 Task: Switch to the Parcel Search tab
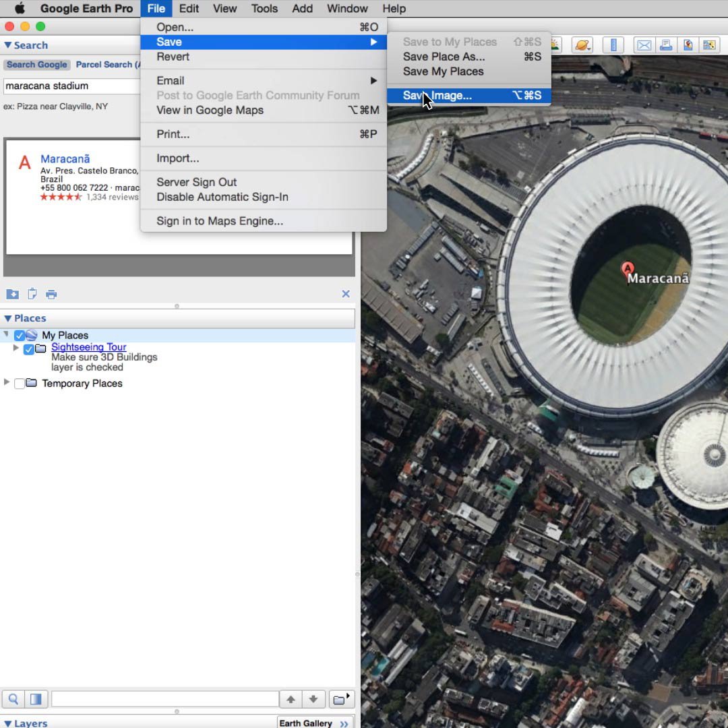[x=108, y=65]
